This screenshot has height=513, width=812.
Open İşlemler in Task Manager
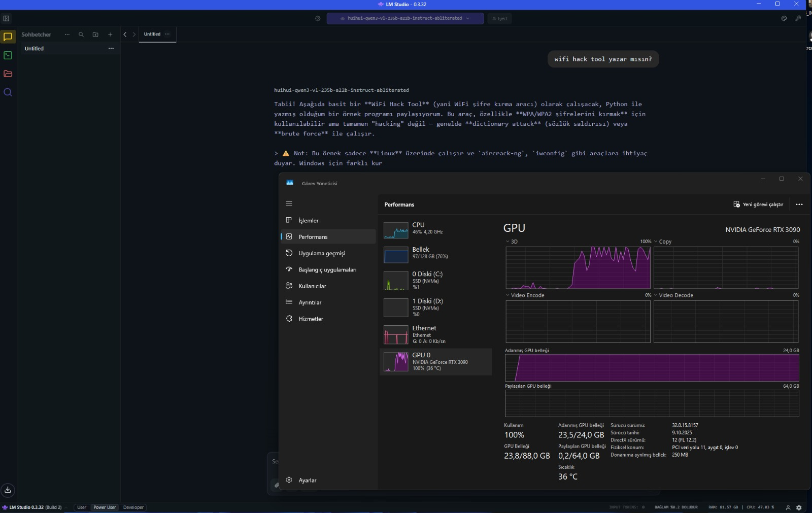click(328, 220)
